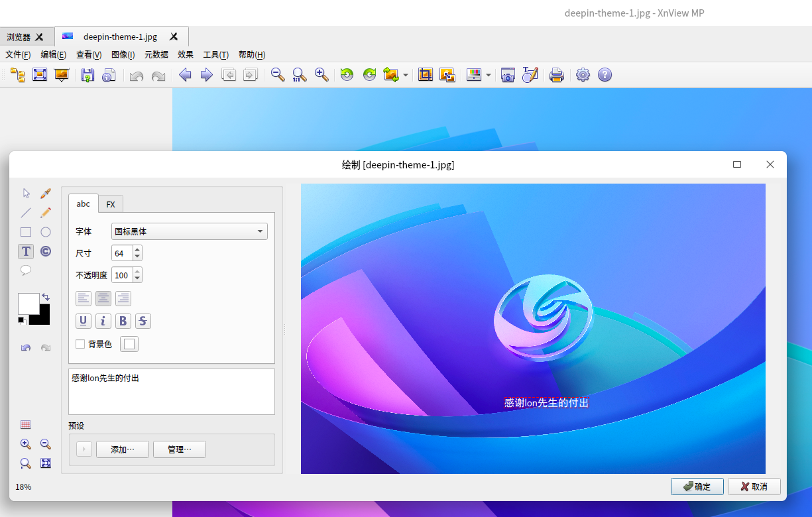Open the grid settings in the draw panel
812x517 pixels.
26,424
